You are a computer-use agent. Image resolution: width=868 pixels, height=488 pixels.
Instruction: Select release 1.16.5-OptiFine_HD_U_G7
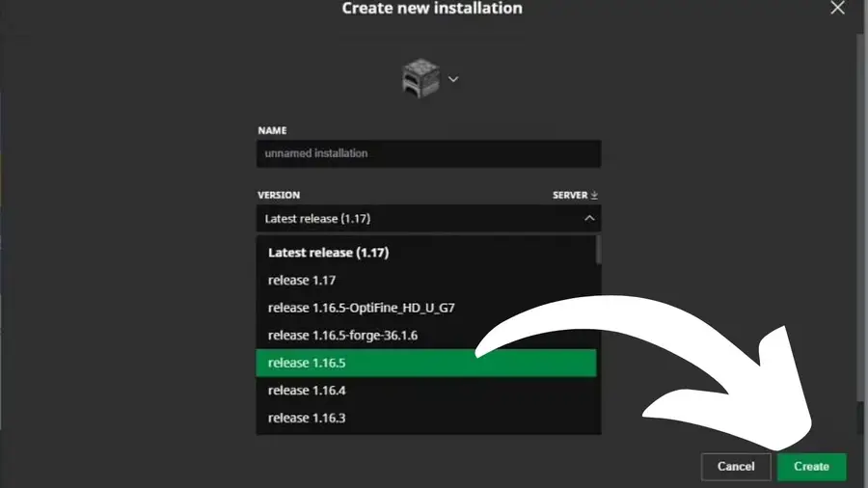click(x=361, y=308)
